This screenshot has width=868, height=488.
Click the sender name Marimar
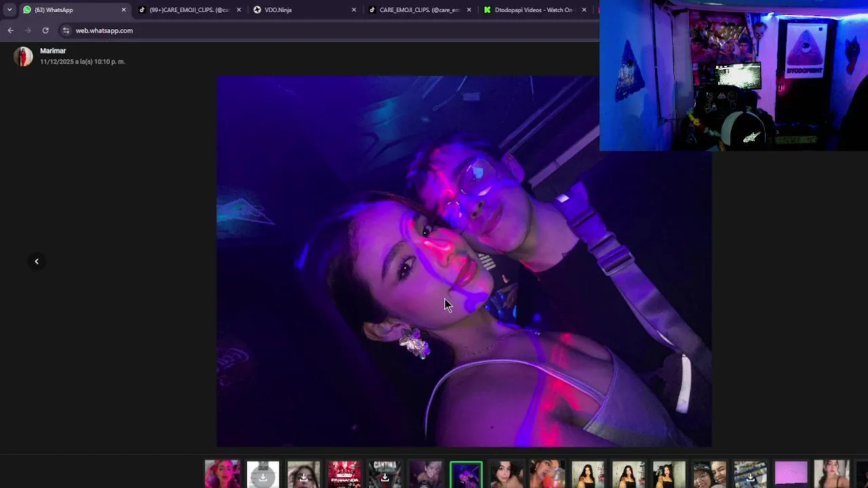pos(53,51)
